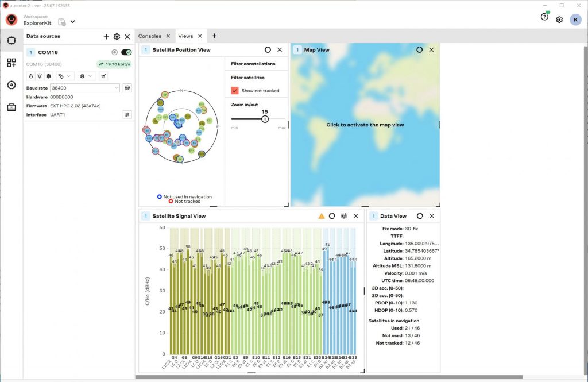Click the COM16 record radio button
This screenshot has height=382, width=588.
pyautogui.click(x=115, y=52)
